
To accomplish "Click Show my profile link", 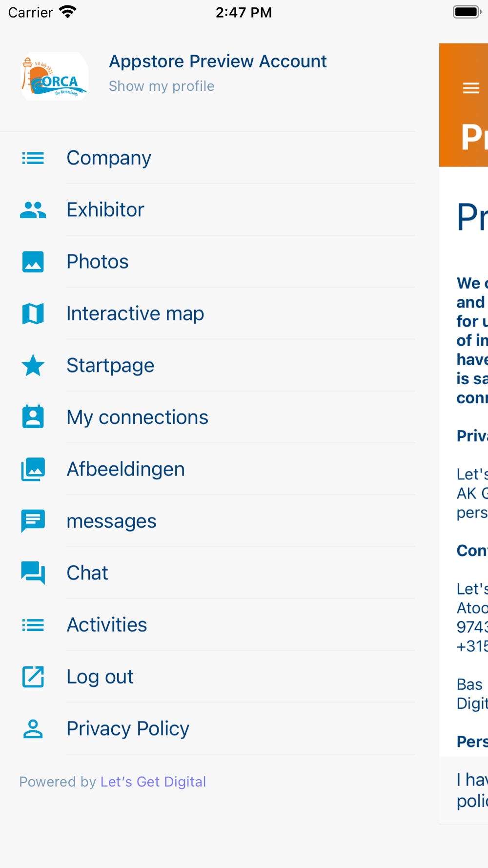I will point(162,86).
